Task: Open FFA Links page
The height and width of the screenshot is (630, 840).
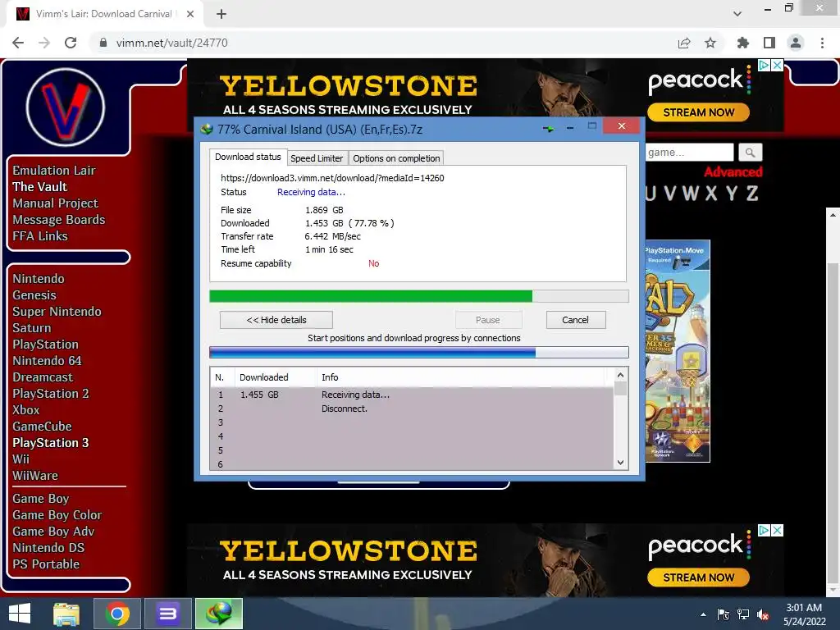Action: tap(40, 236)
